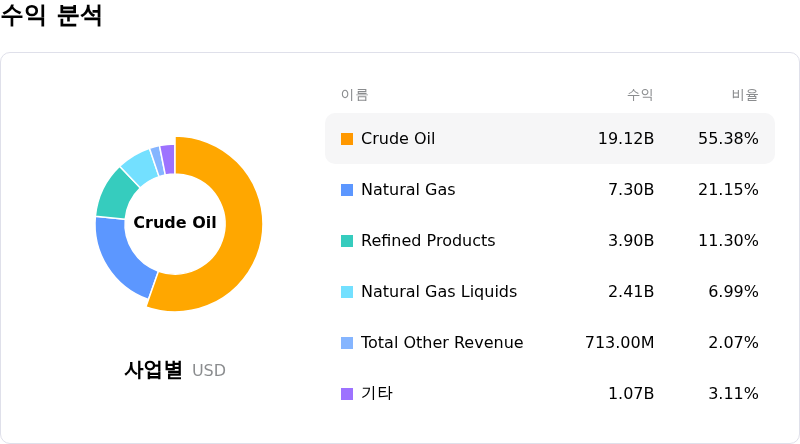Viewport: 800px width, 444px height.
Task: Click the teal Refined Products legend swatch
Action: (347, 241)
